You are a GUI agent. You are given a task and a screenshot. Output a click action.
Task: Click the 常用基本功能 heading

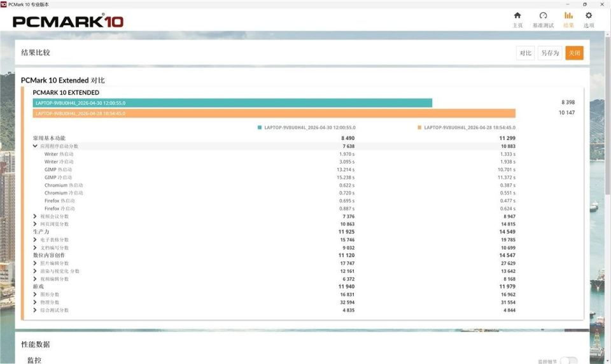click(x=49, y=138)
